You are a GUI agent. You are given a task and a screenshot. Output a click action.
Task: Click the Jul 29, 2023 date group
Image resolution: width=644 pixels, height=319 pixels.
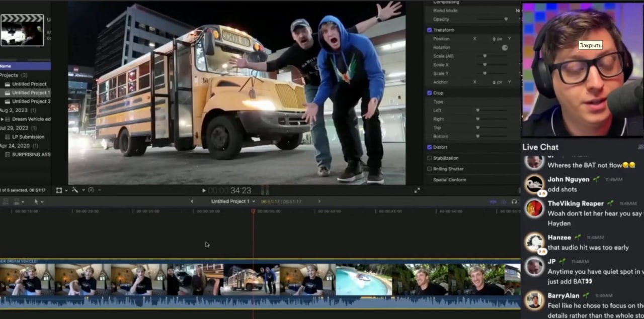pyautogui.click(x=18, y=128)
